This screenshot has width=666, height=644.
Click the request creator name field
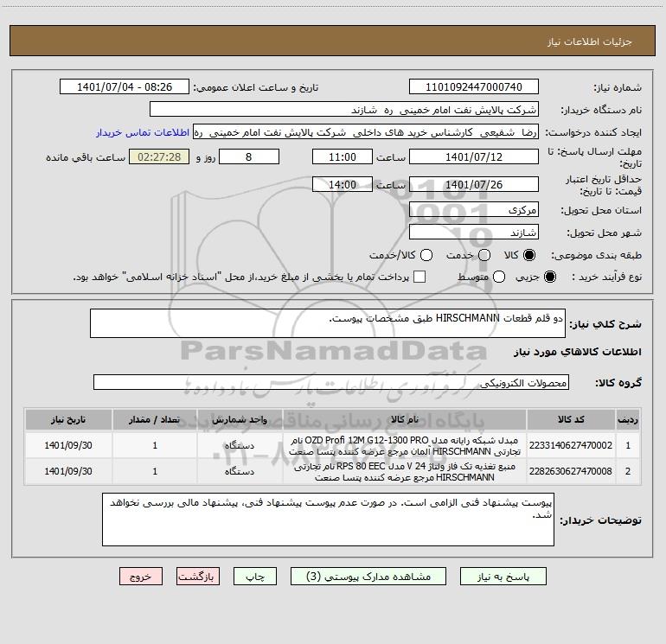[x=366, y=132]
